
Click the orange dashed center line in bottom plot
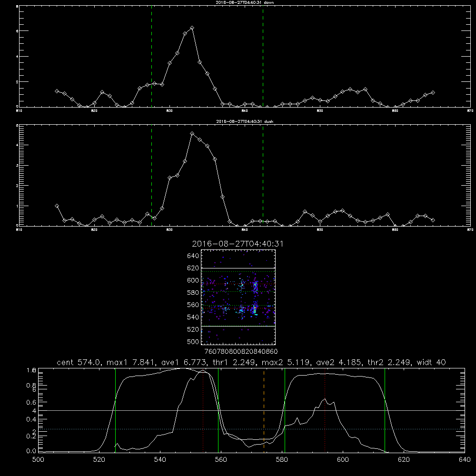264,410
